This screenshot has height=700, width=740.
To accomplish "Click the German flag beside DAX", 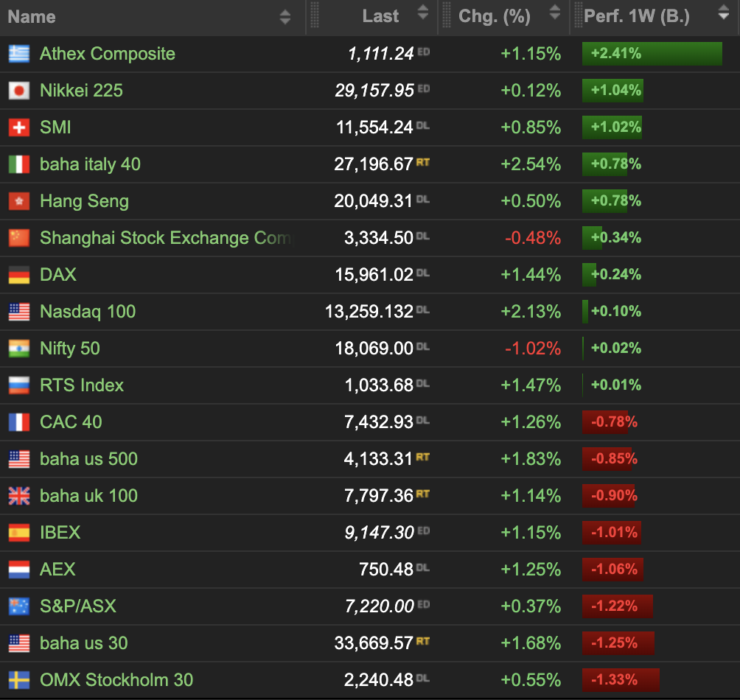I will [x=19, y=275].
